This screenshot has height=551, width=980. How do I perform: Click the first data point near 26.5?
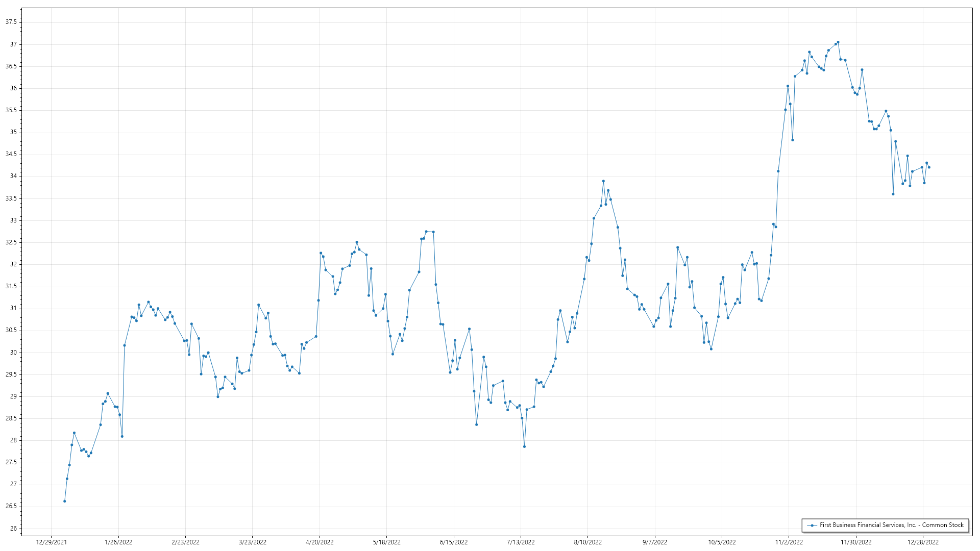pos(65,501)
